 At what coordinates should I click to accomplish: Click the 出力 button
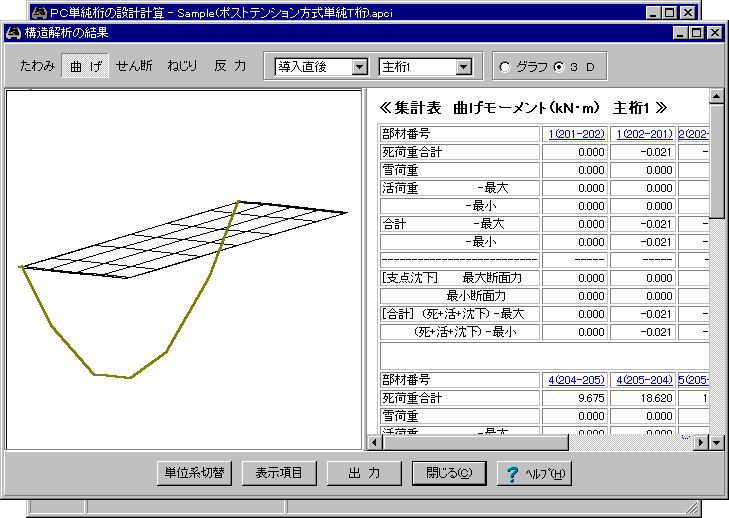pyautogui.click(x=364, y=473)
